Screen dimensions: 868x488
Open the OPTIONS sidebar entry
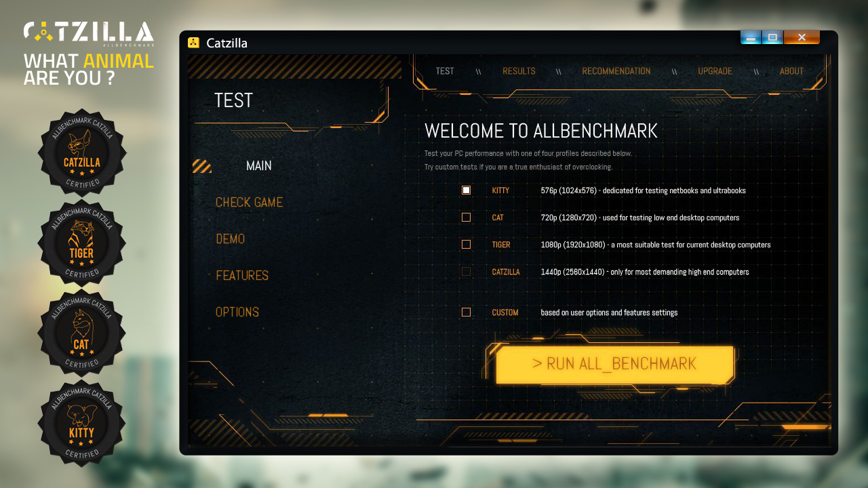[237, 312]
